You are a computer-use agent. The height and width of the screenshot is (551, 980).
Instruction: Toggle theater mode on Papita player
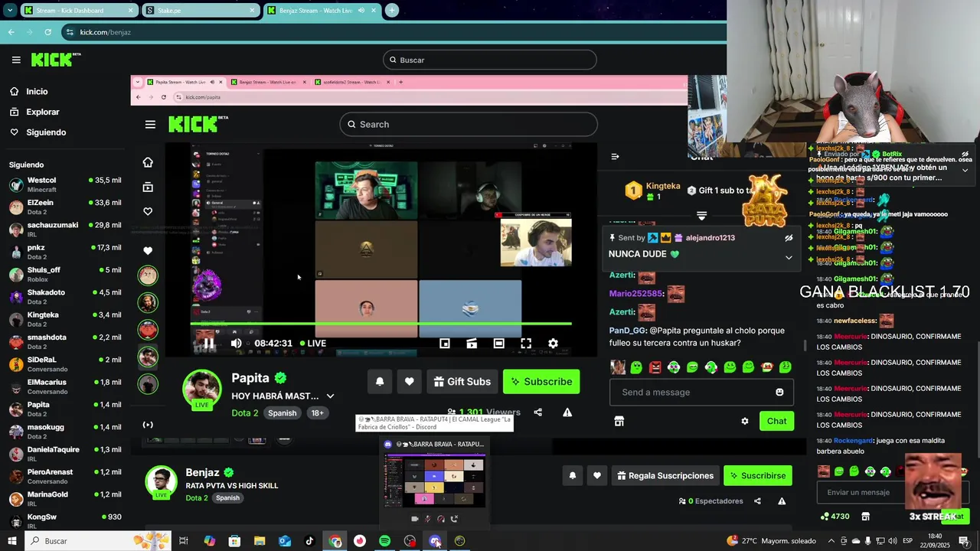(498, 344)
